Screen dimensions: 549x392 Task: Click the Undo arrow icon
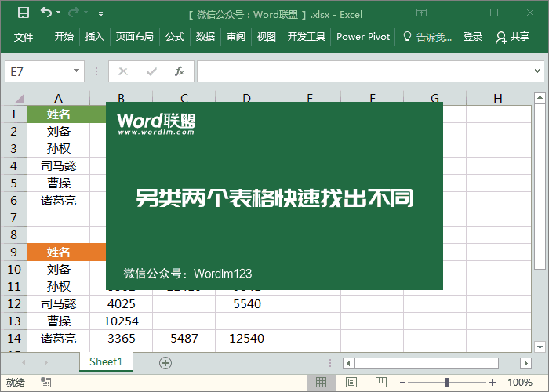click(45, 13)
